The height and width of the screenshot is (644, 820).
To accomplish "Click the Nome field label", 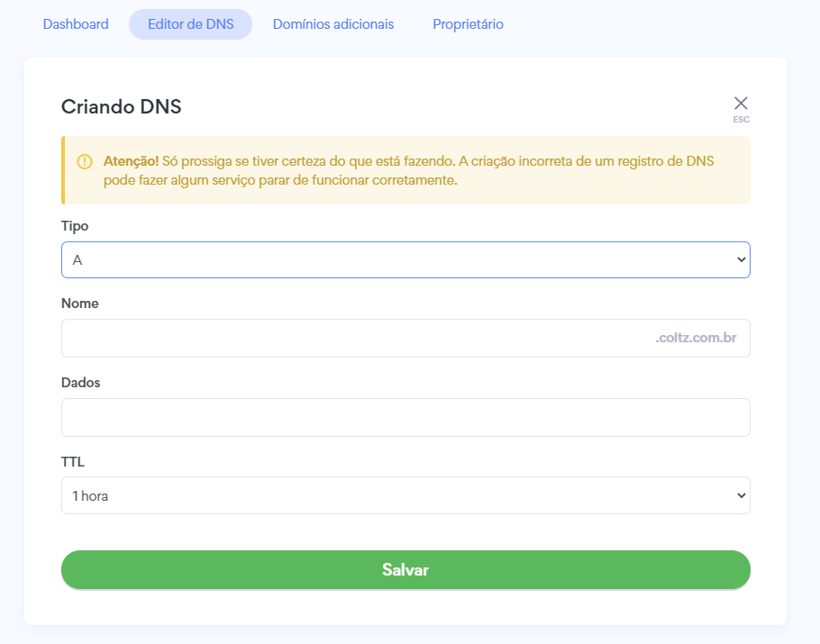I will [x=80, y=304].
